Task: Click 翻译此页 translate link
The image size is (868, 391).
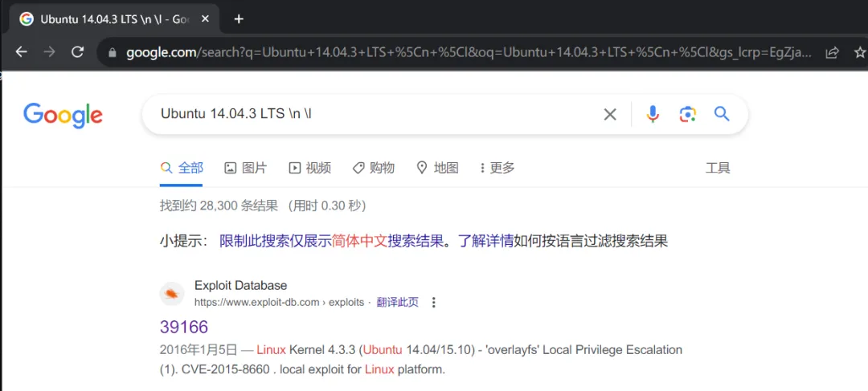Action: point(398,303)
